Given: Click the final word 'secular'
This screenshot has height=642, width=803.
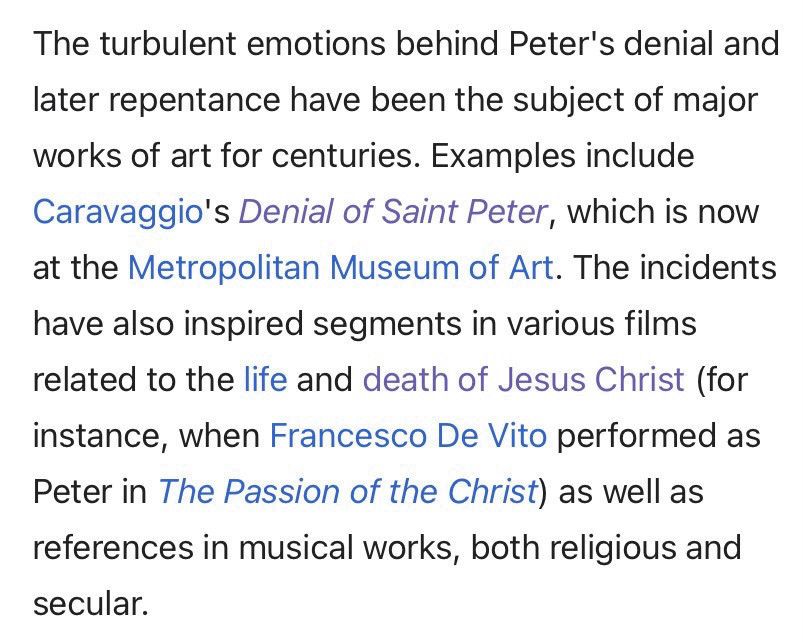Looking at the screenshot, I should pyautogui.click(x=90, y=604).
